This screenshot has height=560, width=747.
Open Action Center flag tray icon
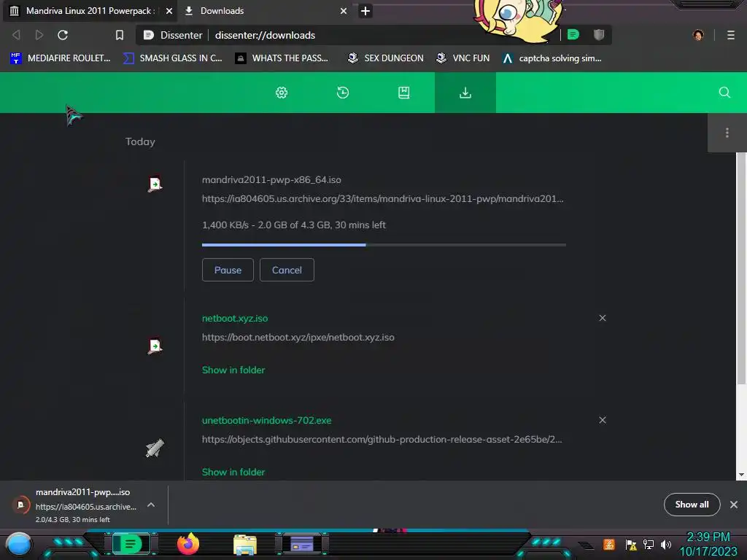point(631,545)
